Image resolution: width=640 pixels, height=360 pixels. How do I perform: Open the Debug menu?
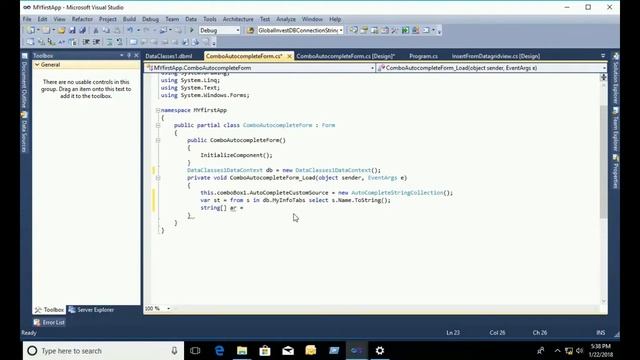[x=150, y=19]
